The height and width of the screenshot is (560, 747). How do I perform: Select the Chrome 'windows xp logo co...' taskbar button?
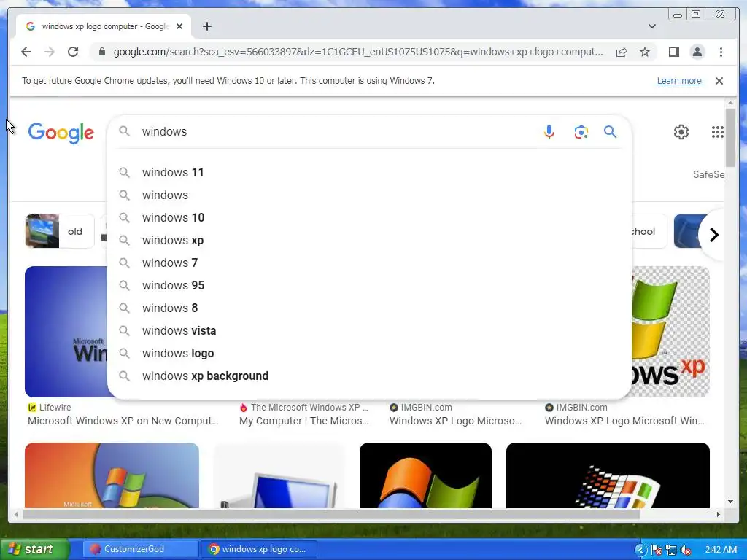(x=258, y=550)
